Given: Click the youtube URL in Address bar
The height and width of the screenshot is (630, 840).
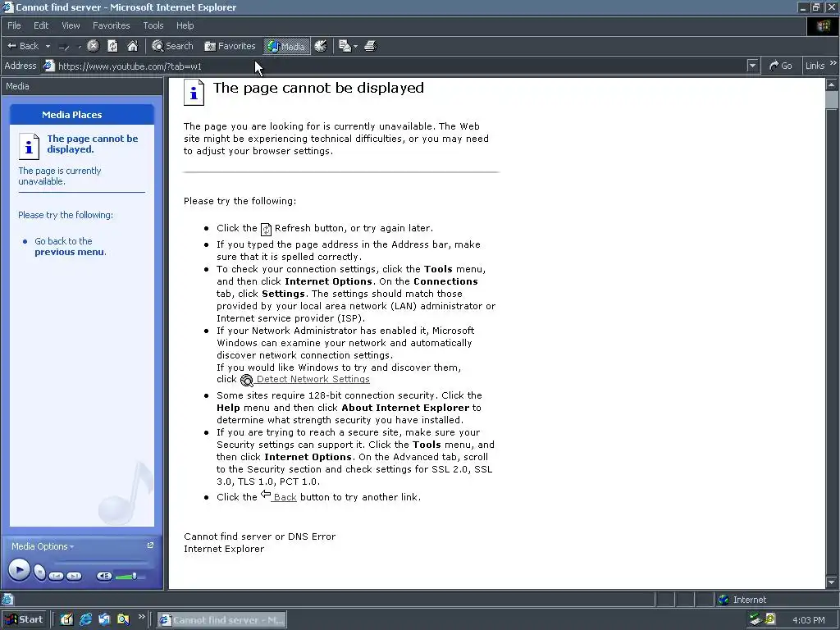Looking at the screenshot, I should pyautogui.click(x=130, y=66).
